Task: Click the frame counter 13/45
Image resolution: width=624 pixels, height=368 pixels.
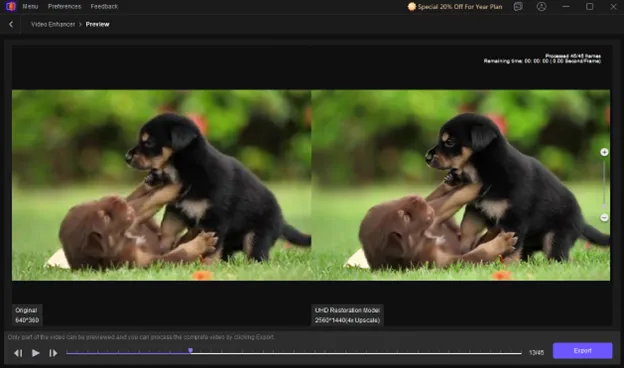Action: pos(536,352)
